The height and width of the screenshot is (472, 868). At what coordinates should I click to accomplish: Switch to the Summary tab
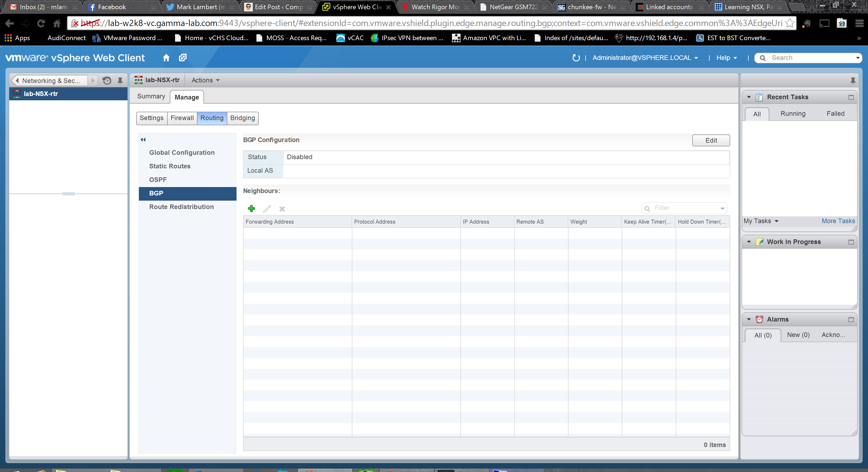(151, 96)
